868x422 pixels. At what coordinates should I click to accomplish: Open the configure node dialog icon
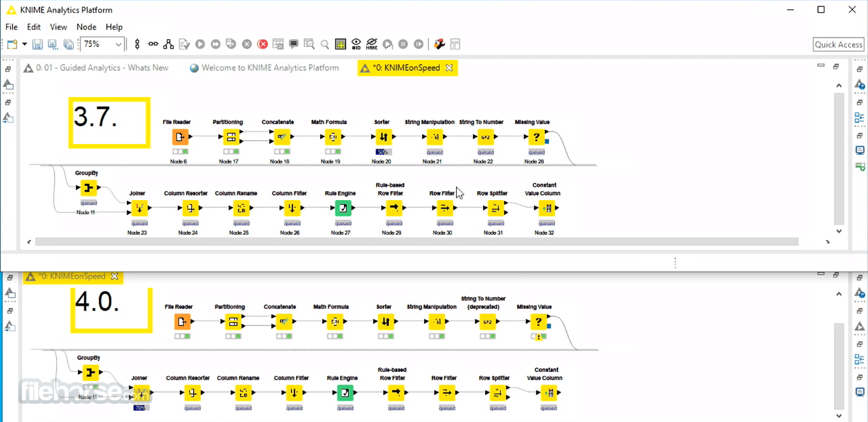(184, 44)
